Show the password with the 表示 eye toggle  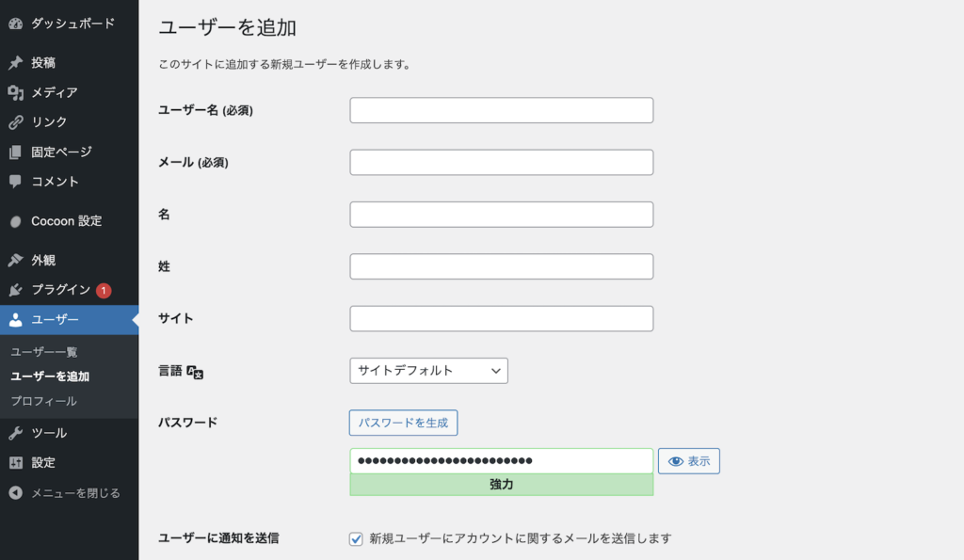point(688,460)
